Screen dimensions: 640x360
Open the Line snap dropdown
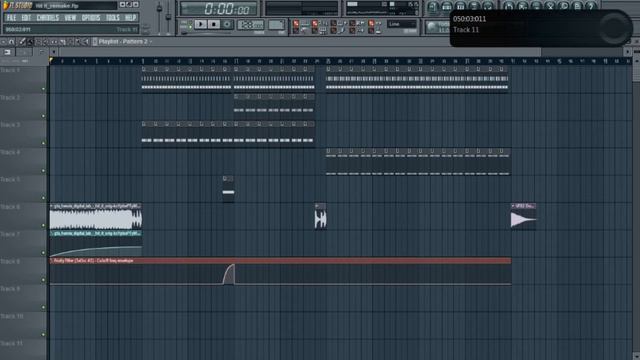402,24
